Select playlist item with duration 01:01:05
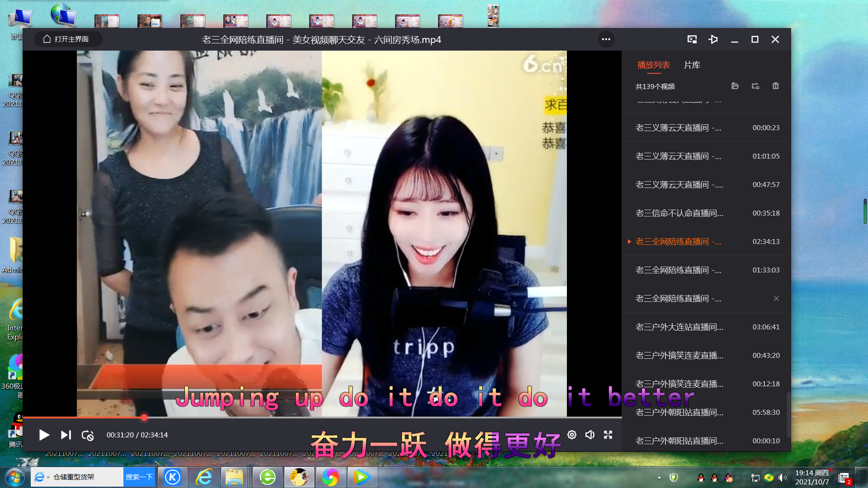 [x=706, y=156]
